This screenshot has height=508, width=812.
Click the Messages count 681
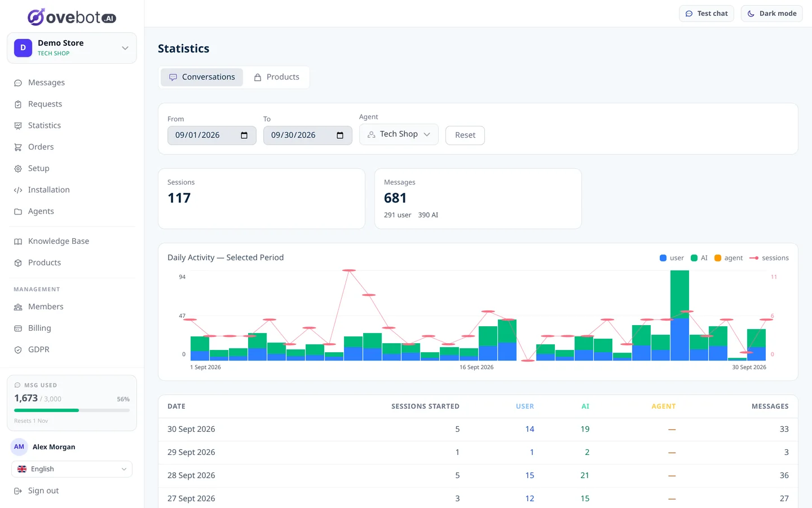point(395,198)
